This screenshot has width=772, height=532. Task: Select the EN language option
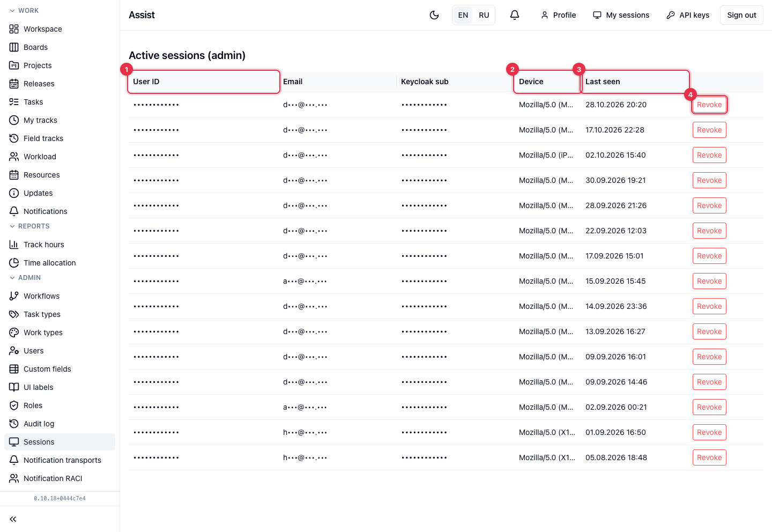(463, 15)
